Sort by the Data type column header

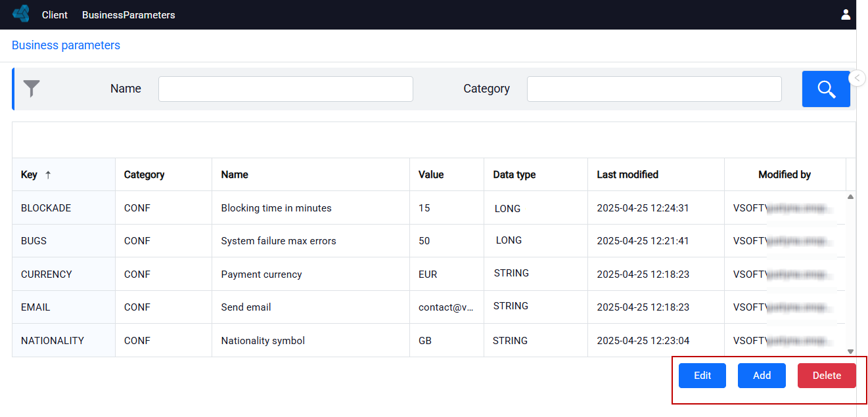pos(536,175)
